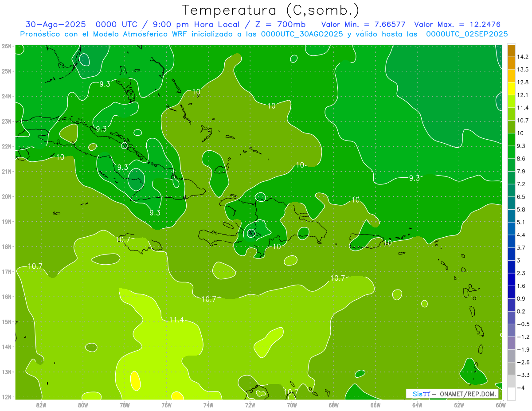This screenshot has height=411, width=532.
Task: Click the 16N latitude axis label
Action: (x=6, y=297)
